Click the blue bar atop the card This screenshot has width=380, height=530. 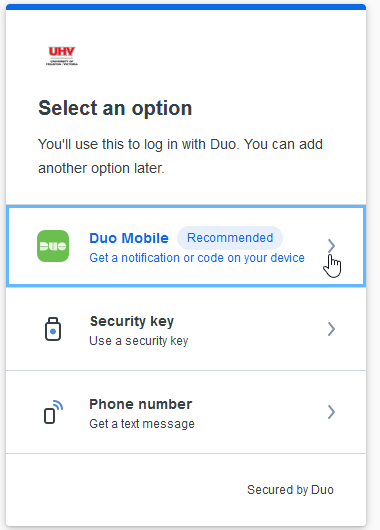click(x=186, y=7)
